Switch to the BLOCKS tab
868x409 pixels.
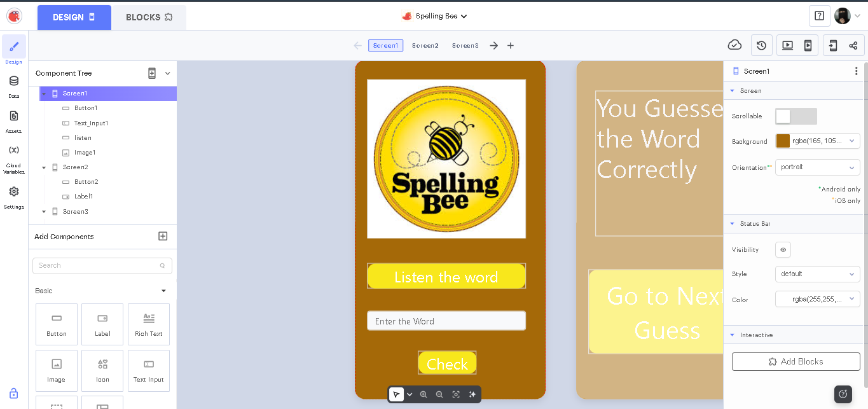pyautogui.click(x=149, y=17)
